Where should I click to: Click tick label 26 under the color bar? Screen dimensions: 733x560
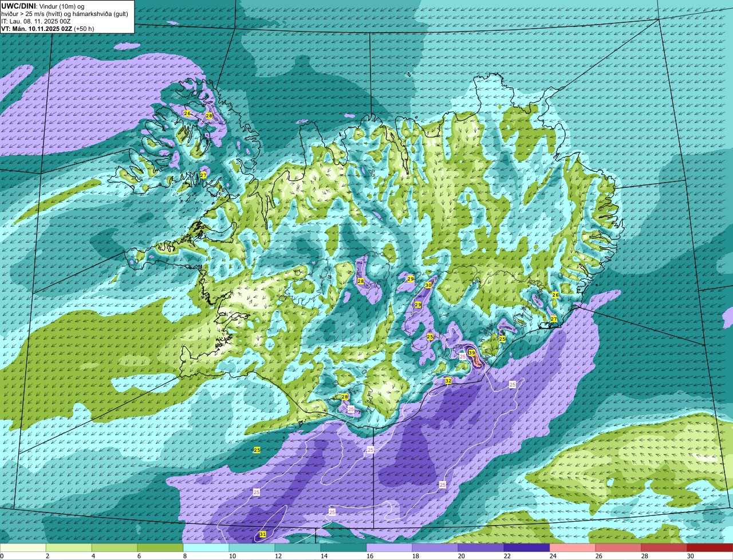[x=599, y=556]
